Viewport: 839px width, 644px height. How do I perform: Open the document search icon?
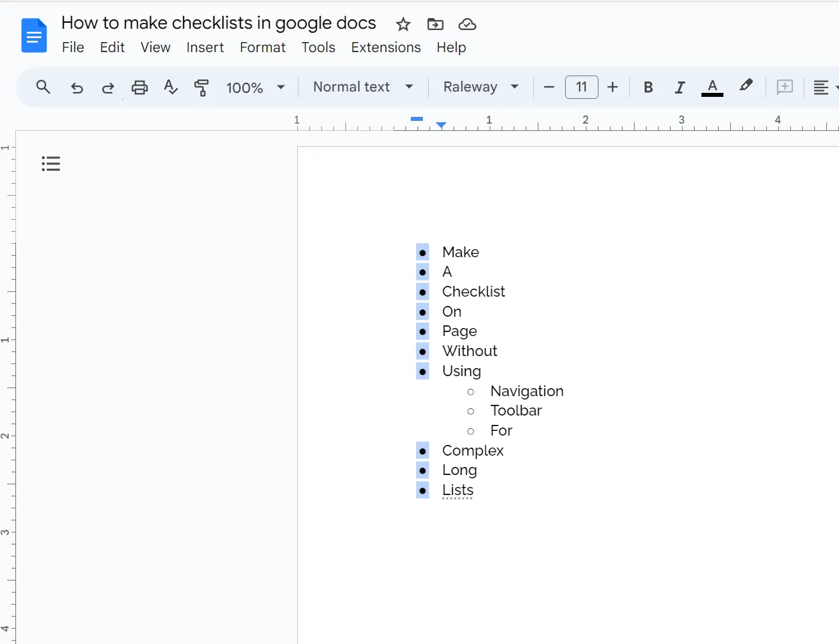pyautogui.click(x=43, y=88)
